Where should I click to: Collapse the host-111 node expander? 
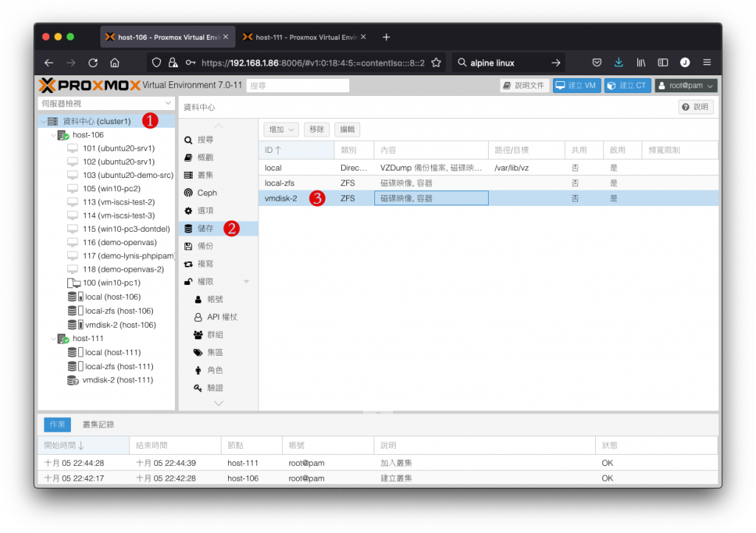pyautogui.click(x=53, y=339)
